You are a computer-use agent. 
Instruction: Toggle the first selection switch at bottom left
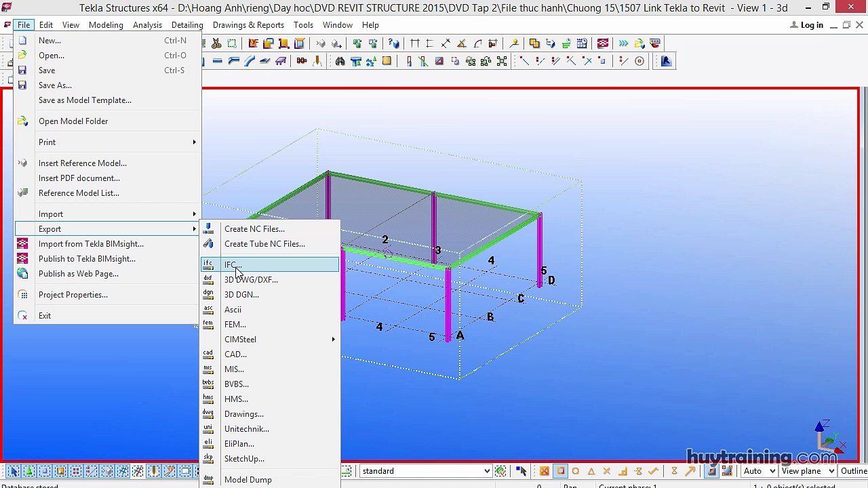coord(14,471)
